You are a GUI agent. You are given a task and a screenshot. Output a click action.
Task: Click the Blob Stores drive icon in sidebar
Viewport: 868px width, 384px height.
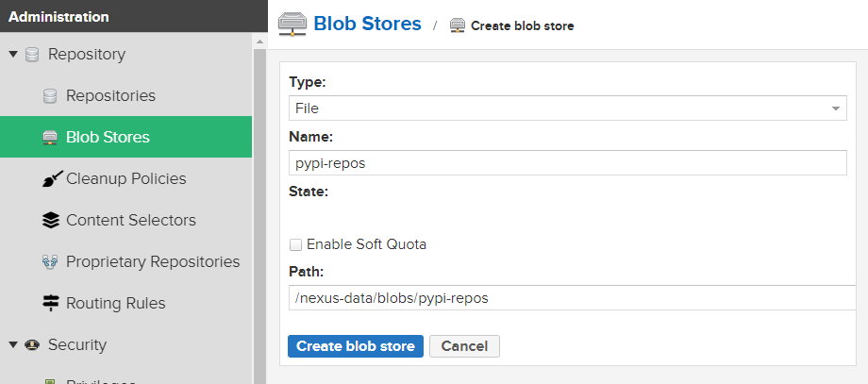tap(50, 137)
